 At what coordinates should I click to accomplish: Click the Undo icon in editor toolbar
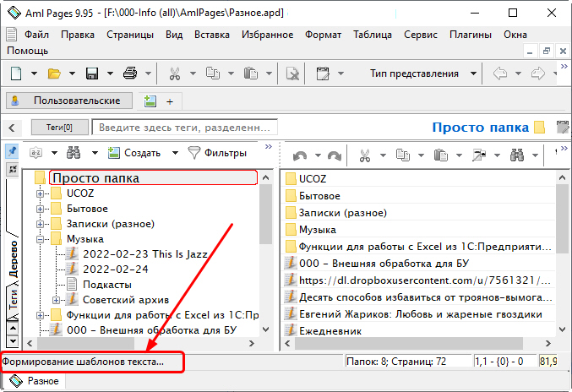point(300,155)
